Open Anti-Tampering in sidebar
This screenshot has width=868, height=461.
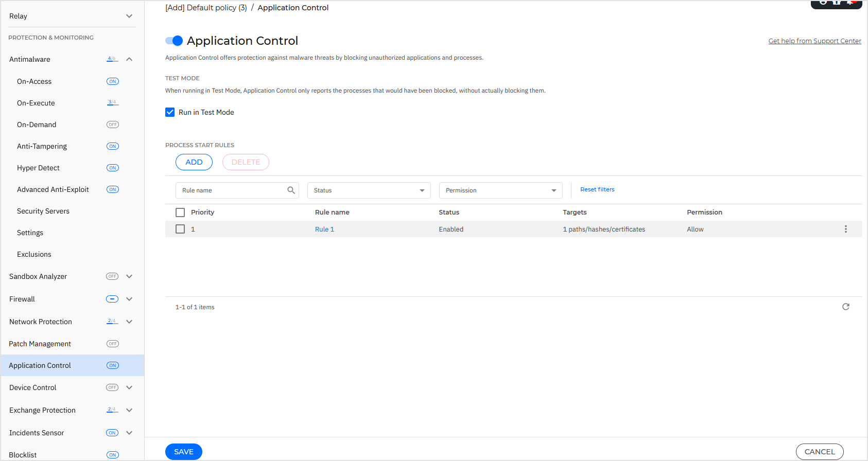[x=42, y=146]
